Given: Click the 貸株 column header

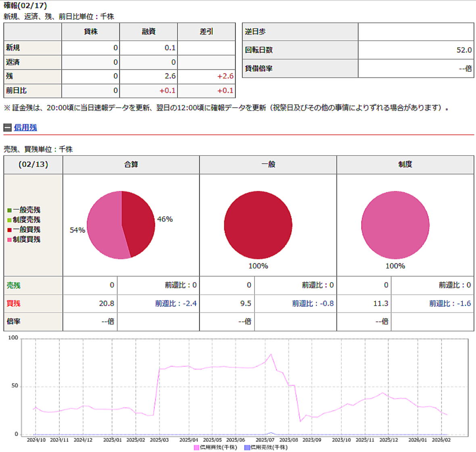Looking at the screenshot, I should click(x=91, y=31).
